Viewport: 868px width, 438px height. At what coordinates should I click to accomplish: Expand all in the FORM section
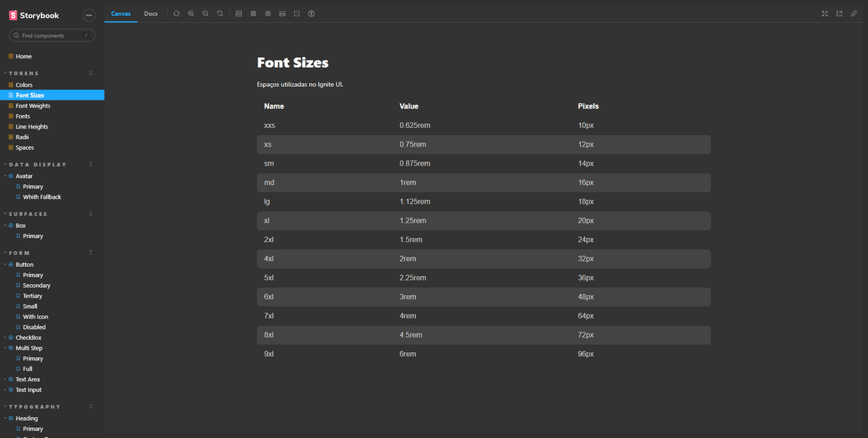tap(90, 253)
